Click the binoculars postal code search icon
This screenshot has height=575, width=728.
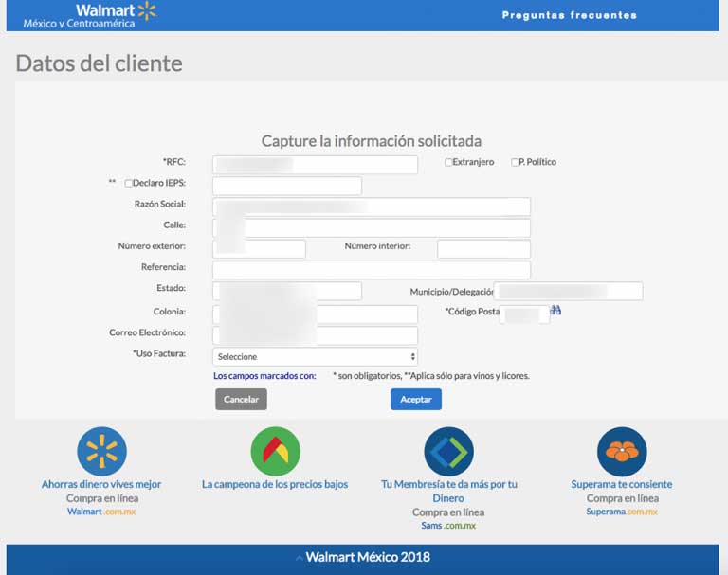[x=555, y=310]
